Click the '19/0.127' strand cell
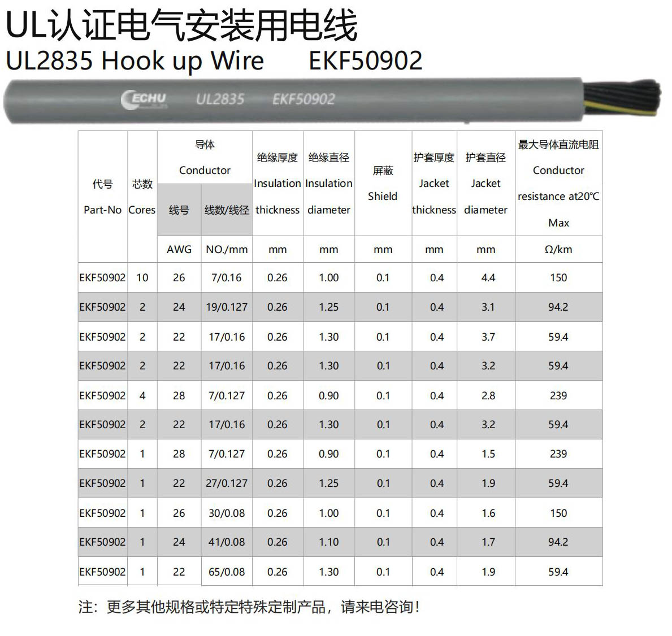672x636 pixels. [x=227, y=307]
